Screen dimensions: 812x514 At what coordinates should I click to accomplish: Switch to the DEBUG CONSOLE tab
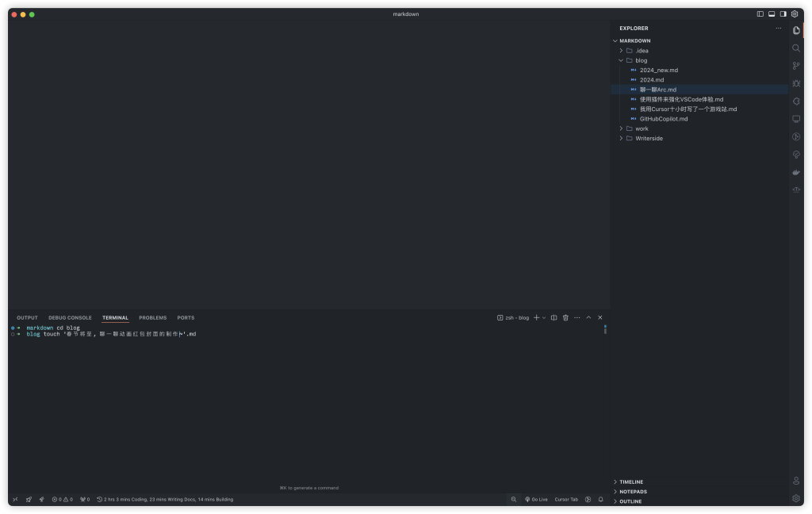coord(70,318)
